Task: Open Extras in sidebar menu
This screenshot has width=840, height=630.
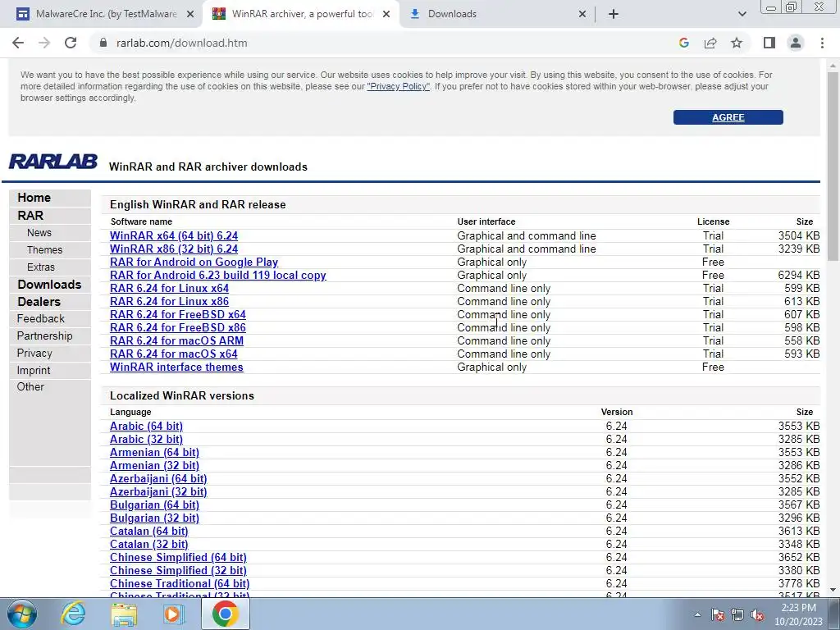Action: [41, 267]
